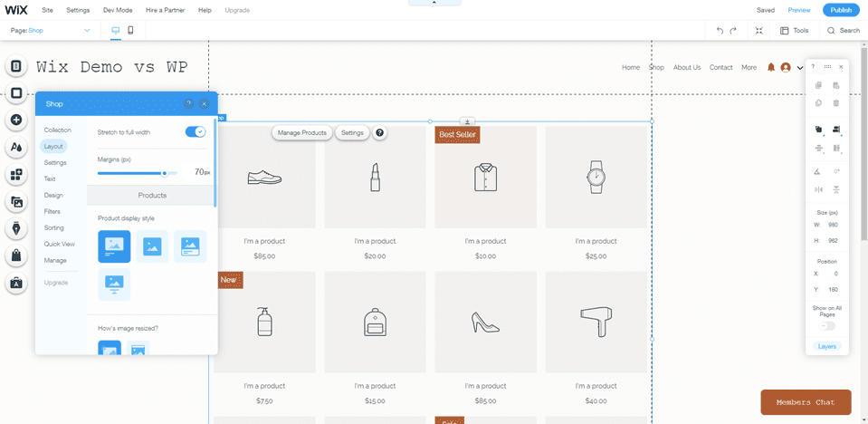Click the Manage Products button
This screenshot has height=424, width=868.
(302, 133)
